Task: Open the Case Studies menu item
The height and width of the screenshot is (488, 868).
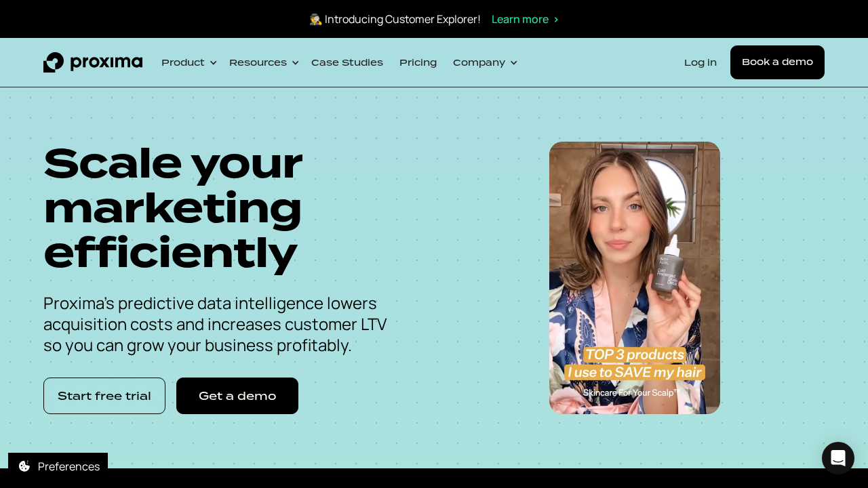Action: click(347, 62)
